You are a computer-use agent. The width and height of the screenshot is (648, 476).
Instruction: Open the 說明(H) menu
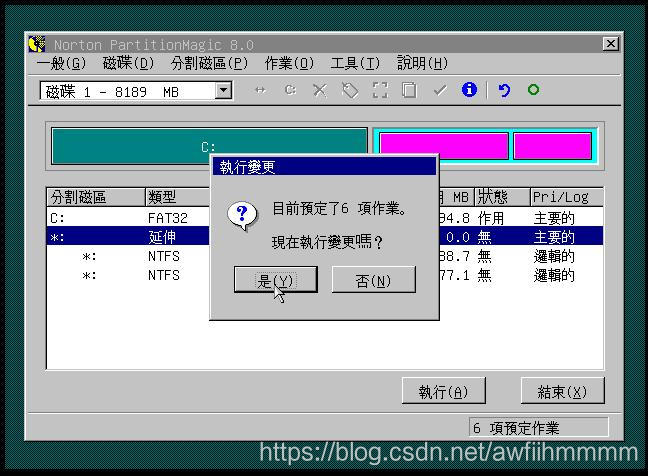[x=422, y=63]
